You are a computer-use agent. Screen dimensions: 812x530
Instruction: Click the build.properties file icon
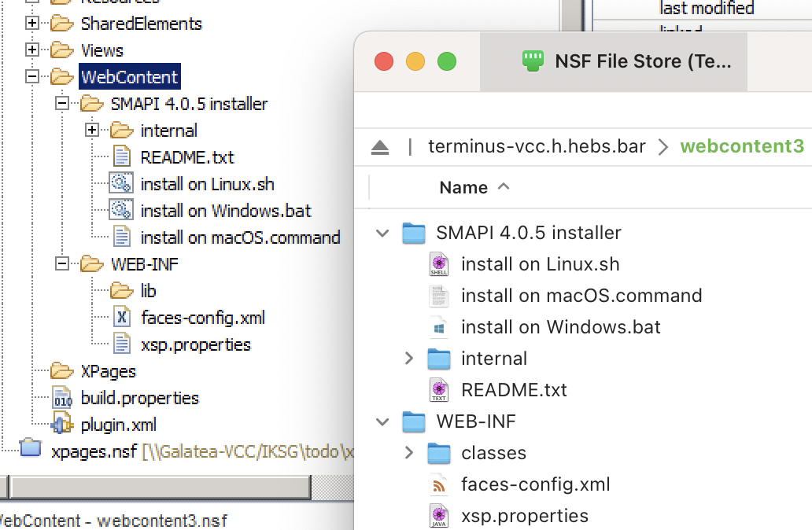click(x=62, y=398)
